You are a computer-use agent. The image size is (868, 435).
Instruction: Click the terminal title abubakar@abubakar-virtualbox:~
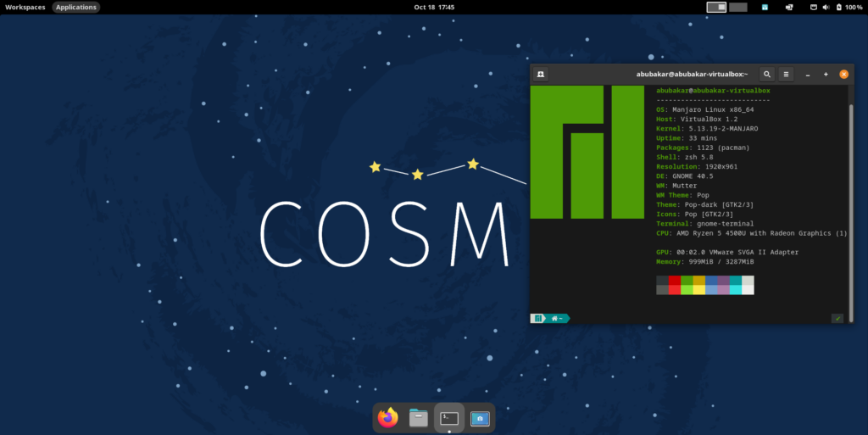click(x=692, y=74)
